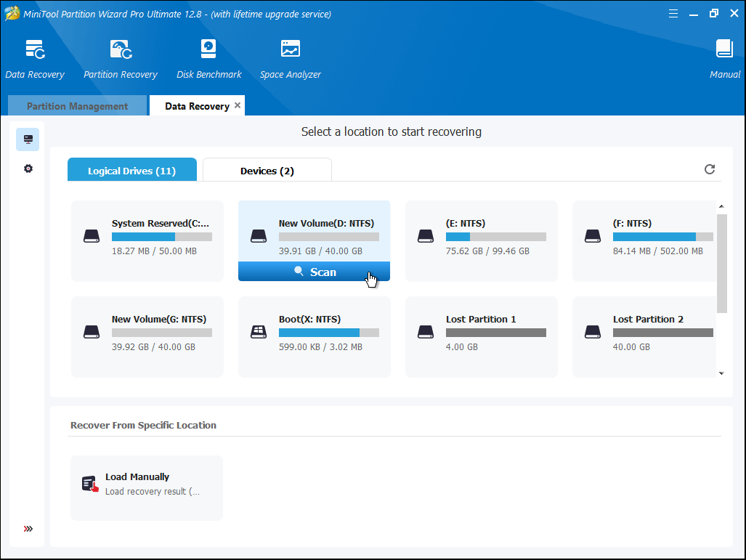The width and height of the screenshot is (746, 560).
Task: Click 75.62 GB / 99.46 GB text
Action: [487, 251]
